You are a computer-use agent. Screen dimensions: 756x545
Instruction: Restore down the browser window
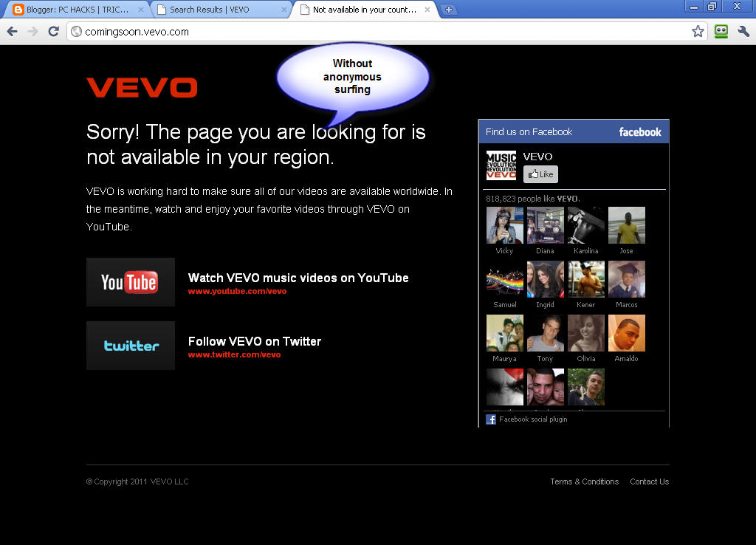(712, 6)
